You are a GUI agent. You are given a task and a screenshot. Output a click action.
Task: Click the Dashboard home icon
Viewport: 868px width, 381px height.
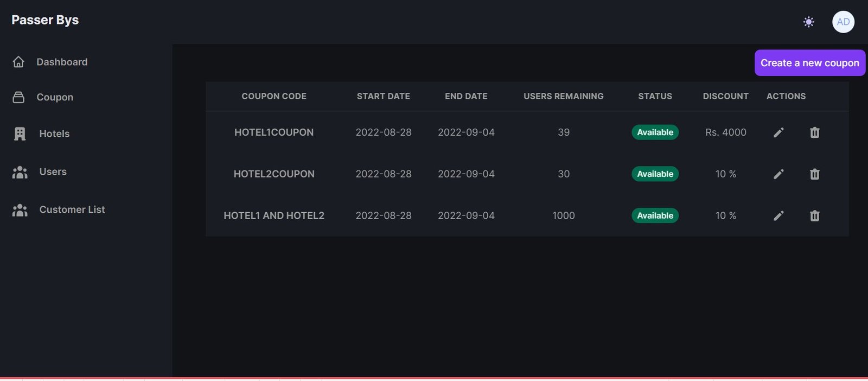click(18, 62)
